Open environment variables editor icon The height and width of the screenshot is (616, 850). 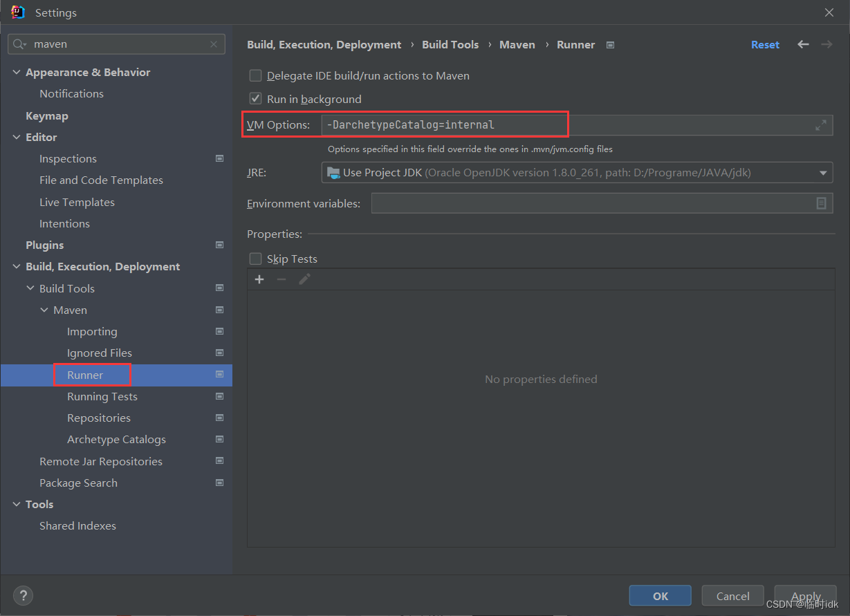pyautogui.click(x=821, y=203)
